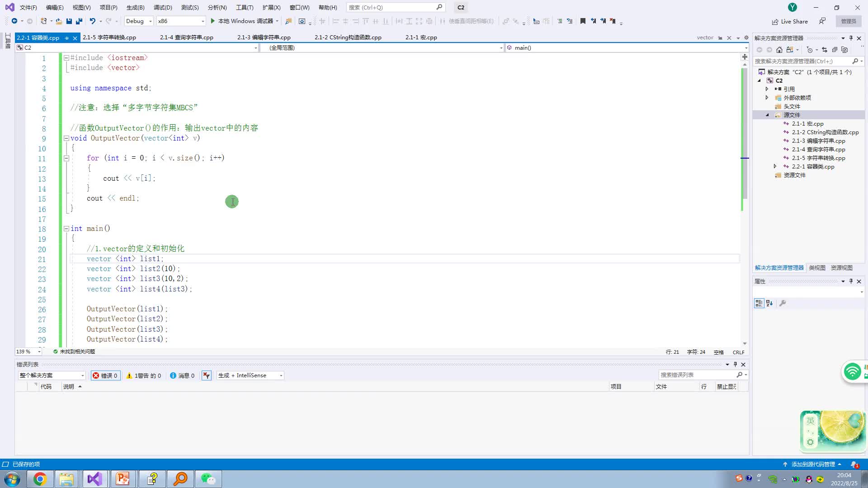Open the Debug configuration dropdown
The image size is (868, 488).
click(x=139, y=21)
